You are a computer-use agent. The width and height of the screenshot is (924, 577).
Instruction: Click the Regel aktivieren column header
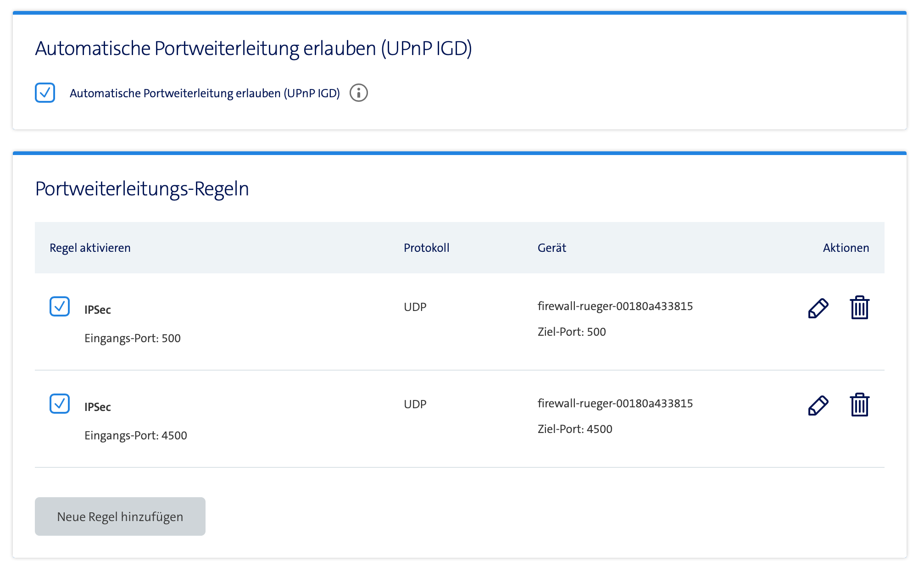click(90, 248)
